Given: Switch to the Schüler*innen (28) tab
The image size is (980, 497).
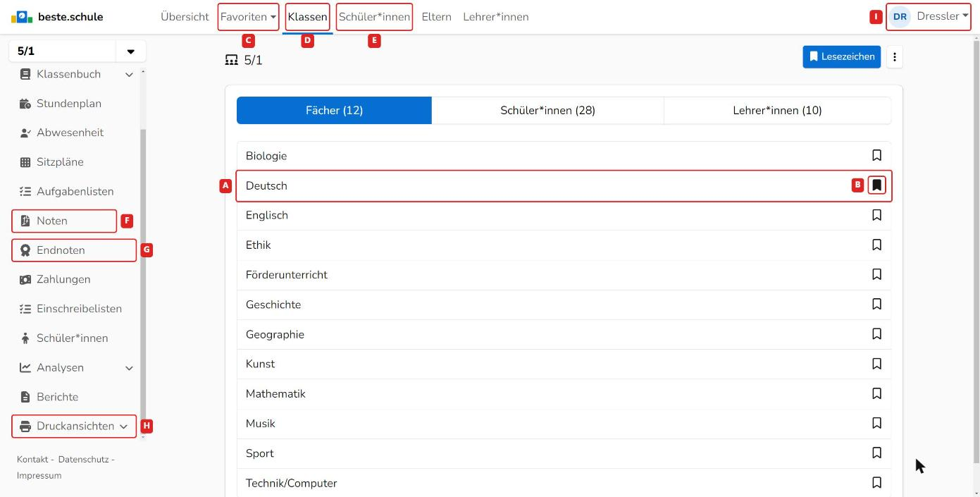Looking at the screenshot, I should [x=547, y=110].
